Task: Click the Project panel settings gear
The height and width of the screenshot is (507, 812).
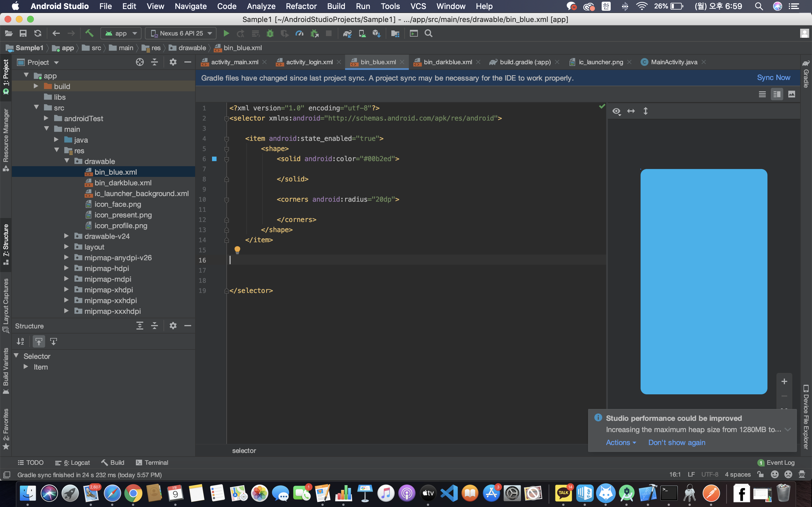Action: (x=173, y=62)
